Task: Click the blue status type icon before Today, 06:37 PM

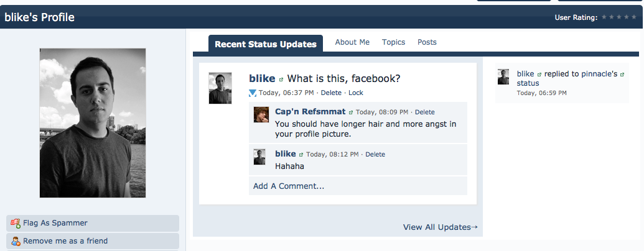Action: coord(252,93)
